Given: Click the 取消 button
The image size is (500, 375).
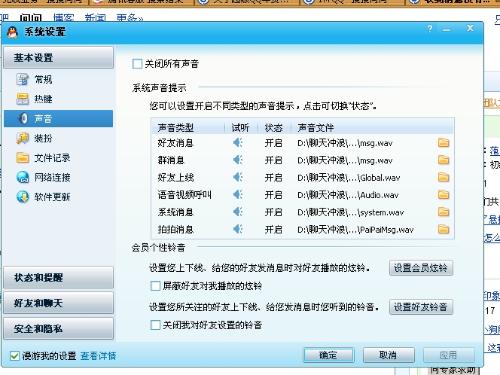Looking at the screenshot, I should [388, 355].
